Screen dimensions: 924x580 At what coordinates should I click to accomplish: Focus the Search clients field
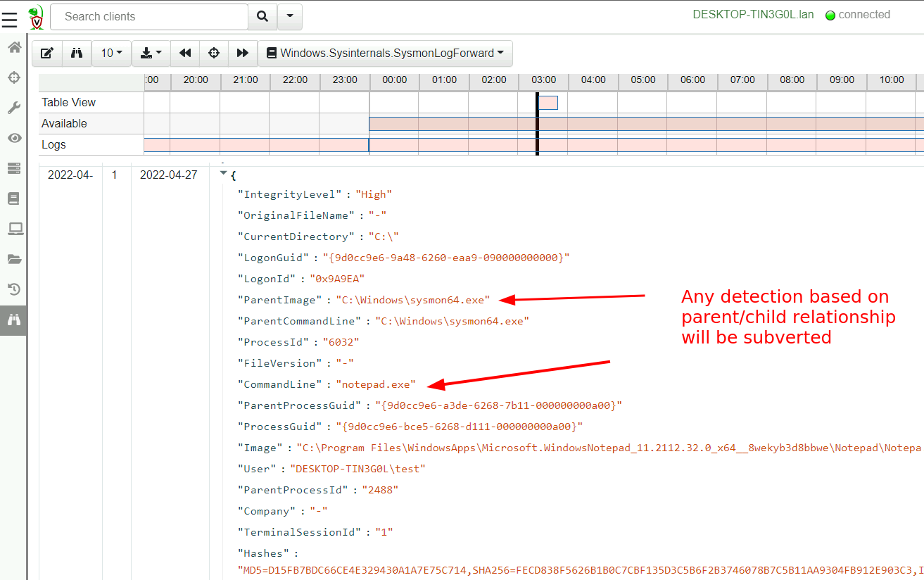(x=149, y=17)
